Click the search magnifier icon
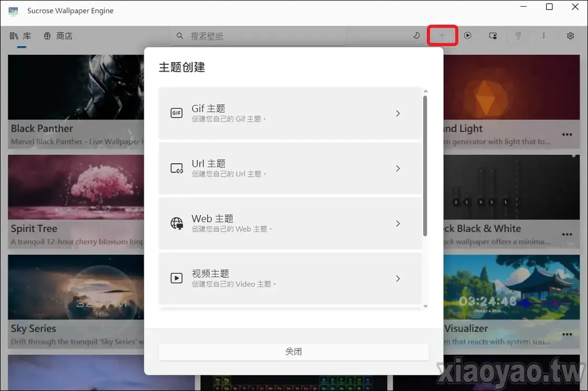 tap(180, 36)
